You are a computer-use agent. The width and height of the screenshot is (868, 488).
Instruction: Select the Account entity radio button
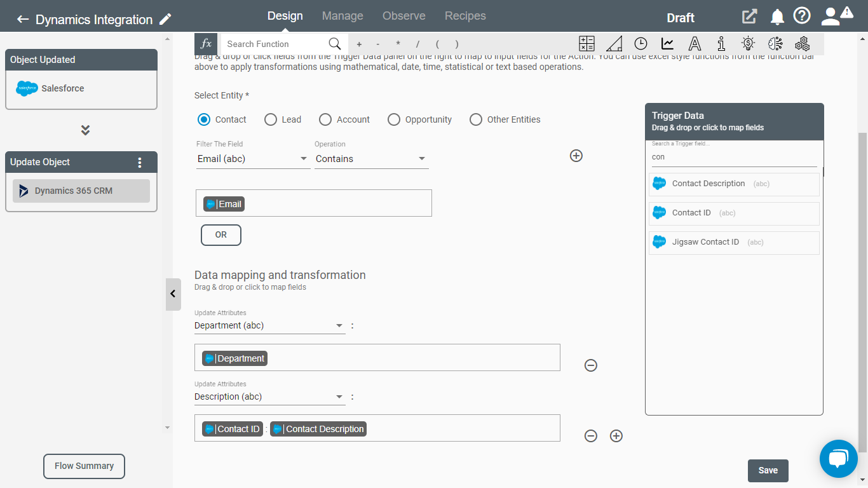325,119
